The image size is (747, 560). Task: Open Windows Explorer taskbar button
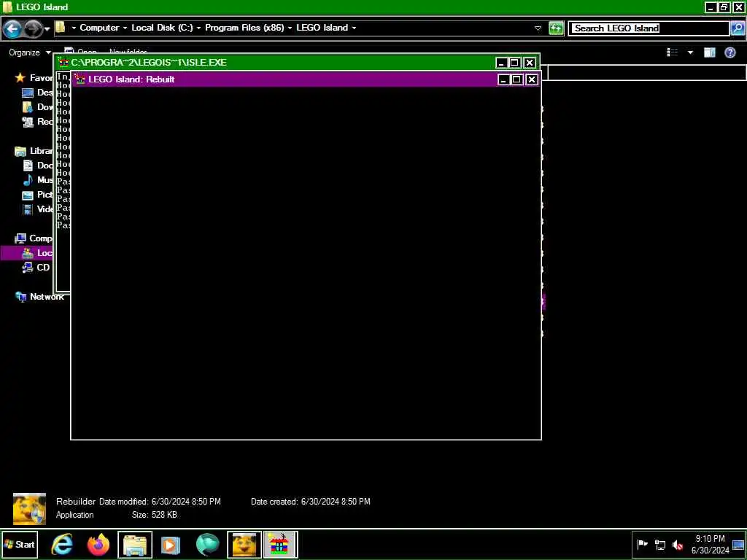135,544
